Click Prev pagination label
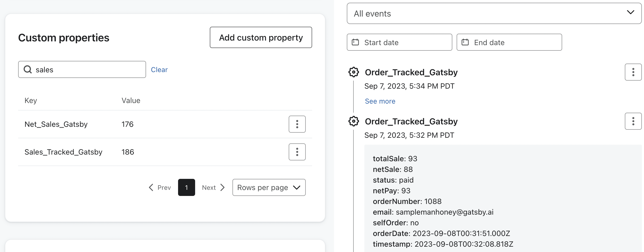 [x=164, y=188]
